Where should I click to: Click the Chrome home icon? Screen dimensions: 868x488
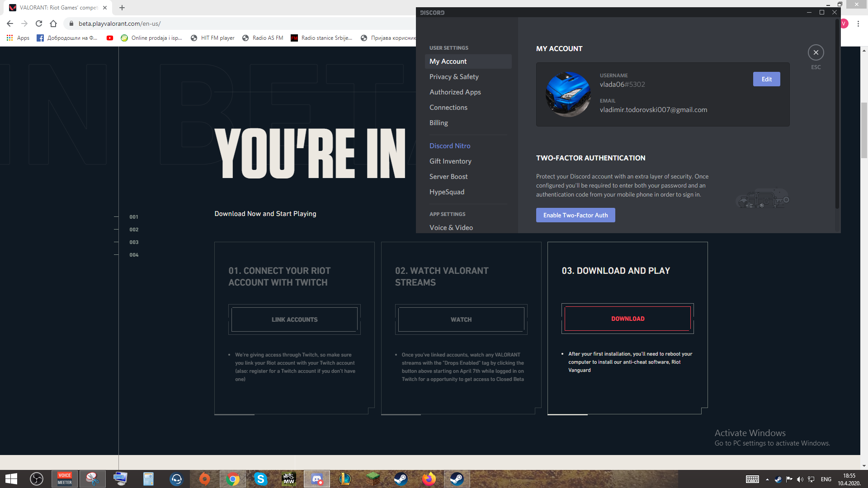click(x=53, y=23)
